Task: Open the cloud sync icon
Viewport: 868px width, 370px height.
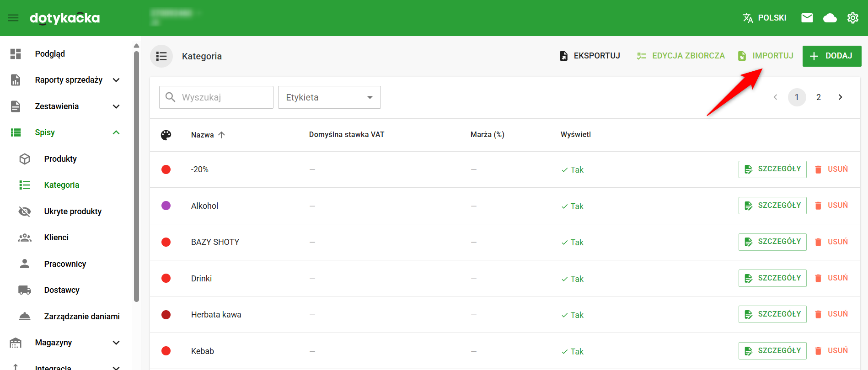Action: pos(830,18)
